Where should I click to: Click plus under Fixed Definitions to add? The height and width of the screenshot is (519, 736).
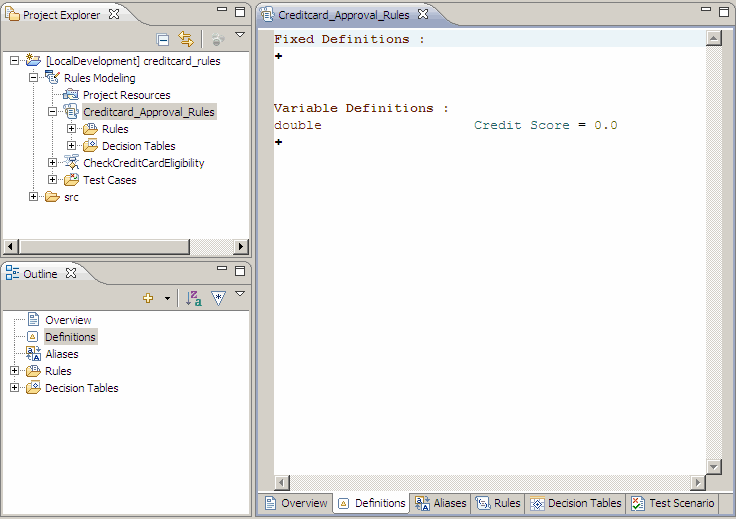pyautogui.click(x=278, y=56)
